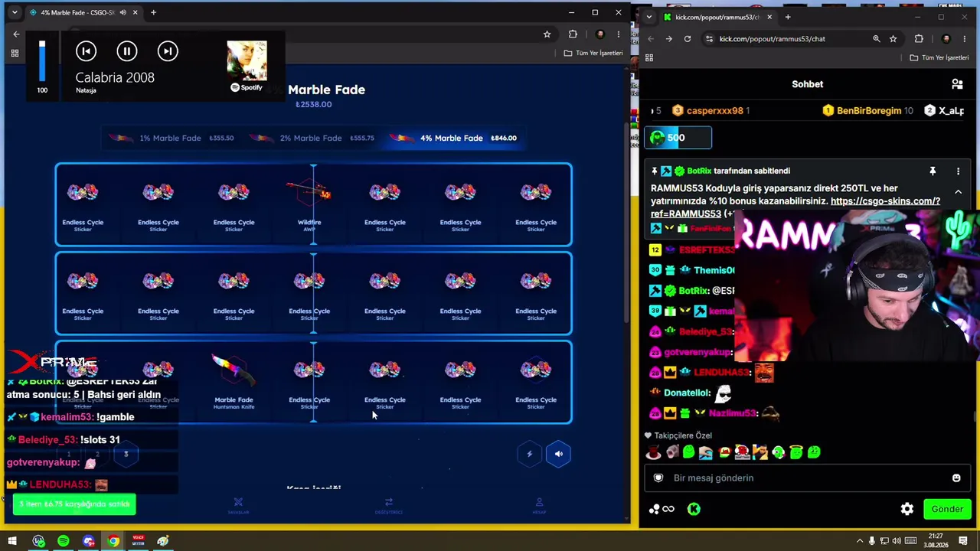Click the Wildfire AWP item
Image resolution: width=980 pixels, height=551 pixels.
tap(309, 204)
